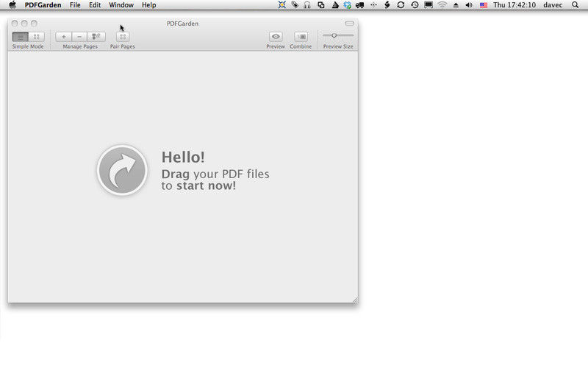Screen dimensions: 588x368
Task: Click the Pair Pages toolbar button
Action: (123, 37)
